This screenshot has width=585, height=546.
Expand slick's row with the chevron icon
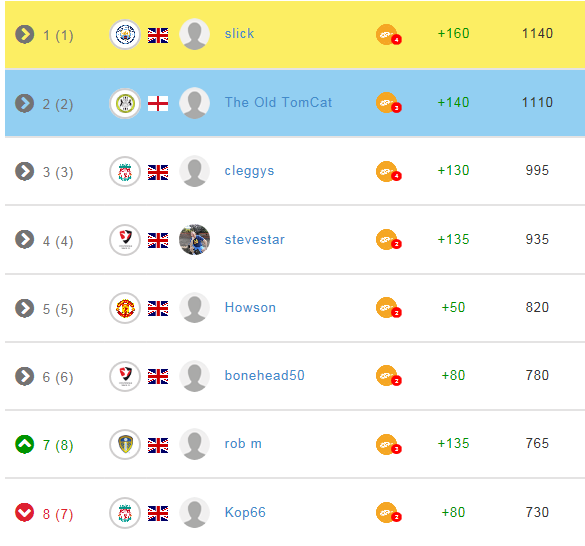25,35
